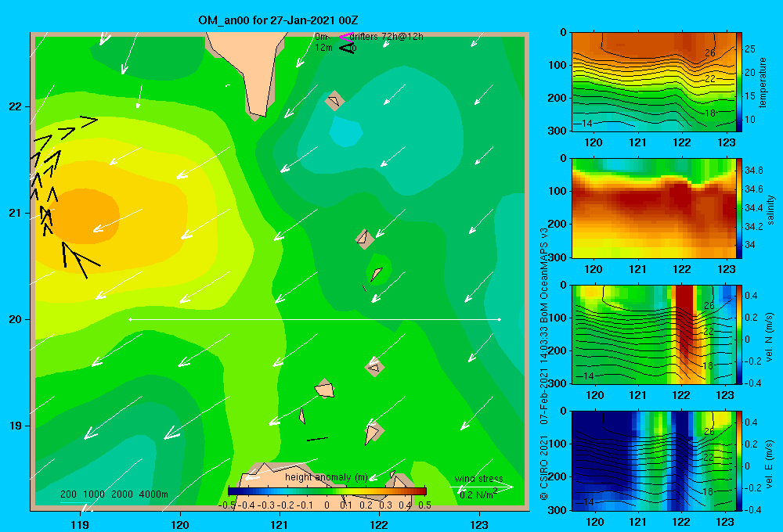The width and height of the screenshot is (783, 532).
Task: Click the '4000m' bathymetry legend label
Action: [x=153, y=494]
